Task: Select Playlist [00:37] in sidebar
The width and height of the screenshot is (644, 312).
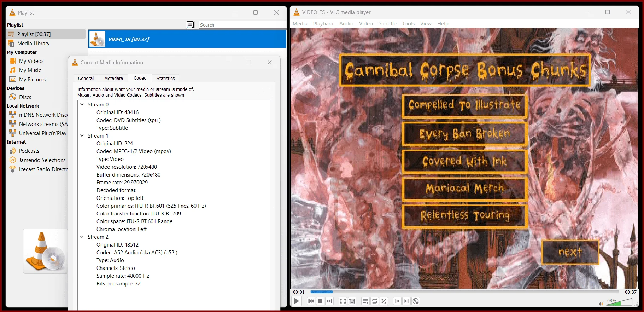Action: (46, 34)
